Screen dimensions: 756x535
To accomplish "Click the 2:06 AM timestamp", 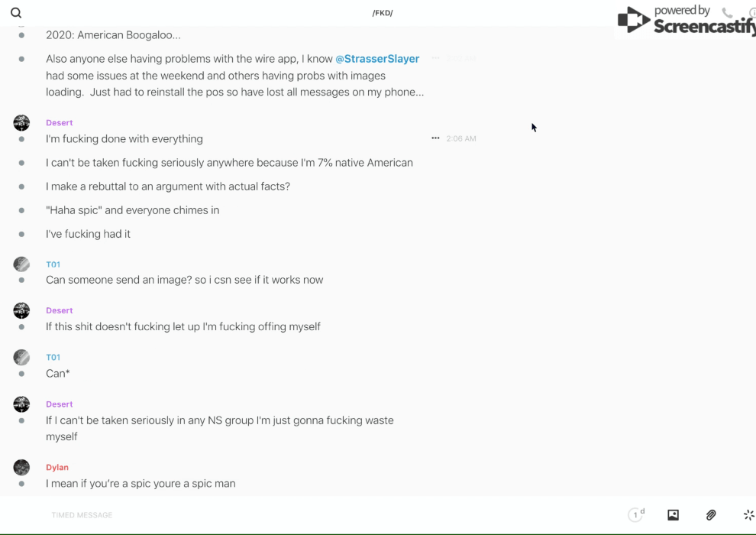I will (x=461, y=138).
